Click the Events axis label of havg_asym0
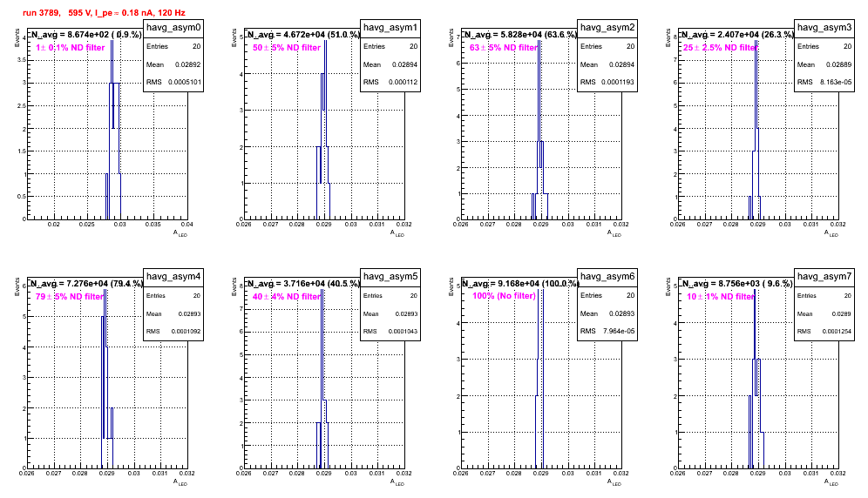Viewport: 868px width, 498px height. tap(17, 37)
